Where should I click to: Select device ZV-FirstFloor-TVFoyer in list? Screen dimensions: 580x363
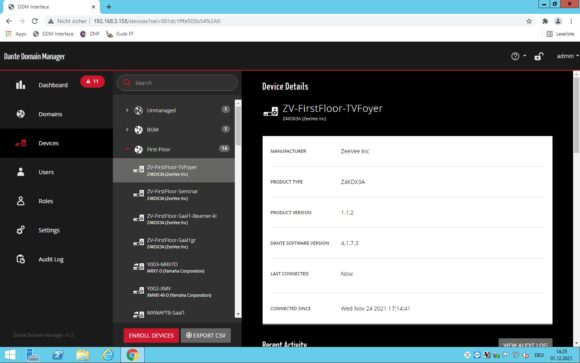pyautogui.click(x=173, y=170)
